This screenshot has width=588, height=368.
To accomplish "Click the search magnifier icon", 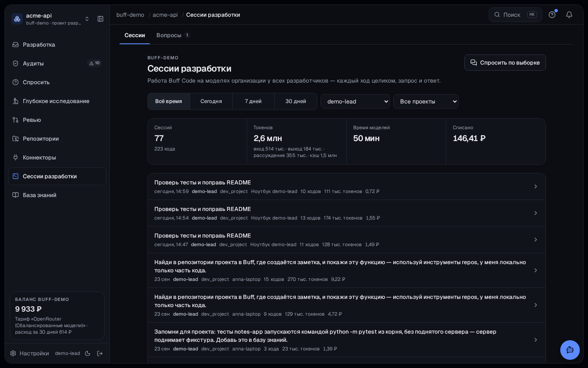I will coord(497,15).
